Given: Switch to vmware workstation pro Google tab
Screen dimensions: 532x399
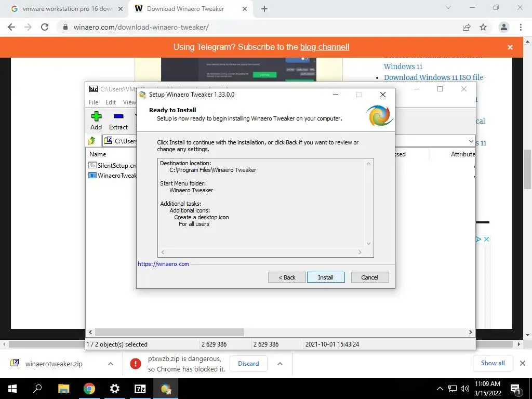Looking at the screenshot, I should [x=67, y=9].
